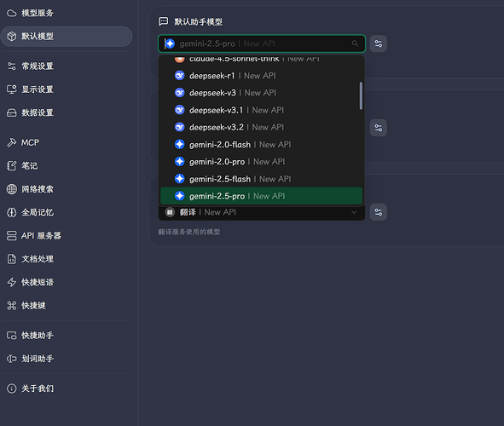The height and width of the screenshot is (426, 504).
Task: Focus the gemini-2.5-pro model search field
Action: (262, 43)
